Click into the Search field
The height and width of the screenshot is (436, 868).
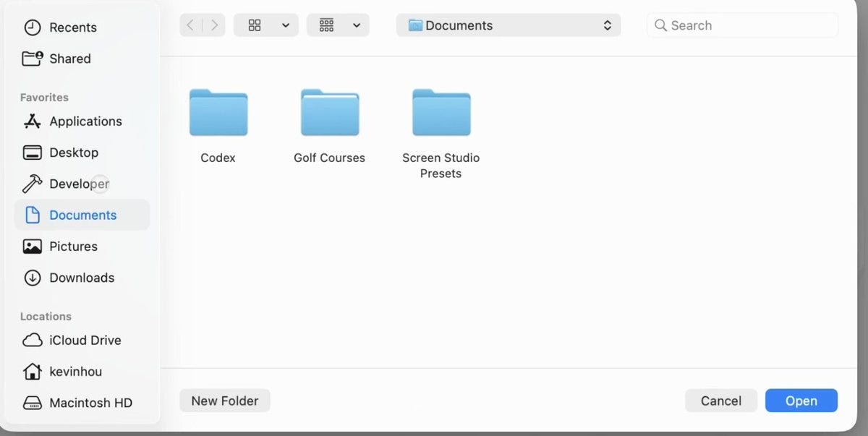pyautogui.click(x=742, y=25)
